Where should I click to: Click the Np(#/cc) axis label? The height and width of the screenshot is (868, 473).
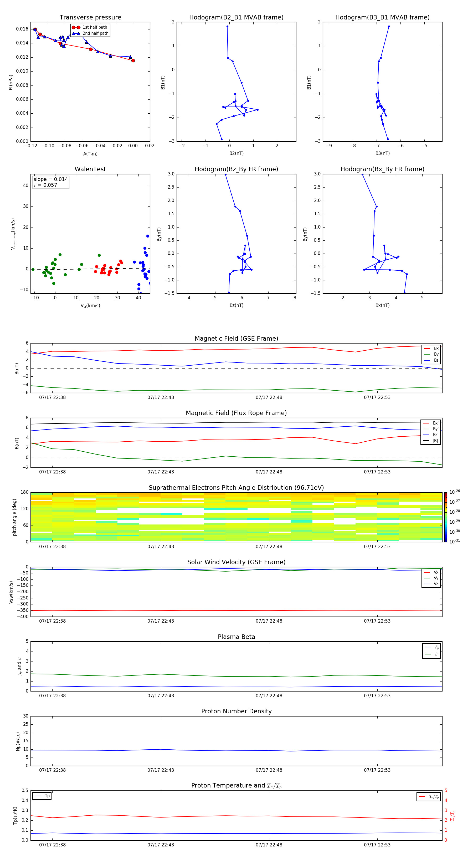tap(18, 741)
